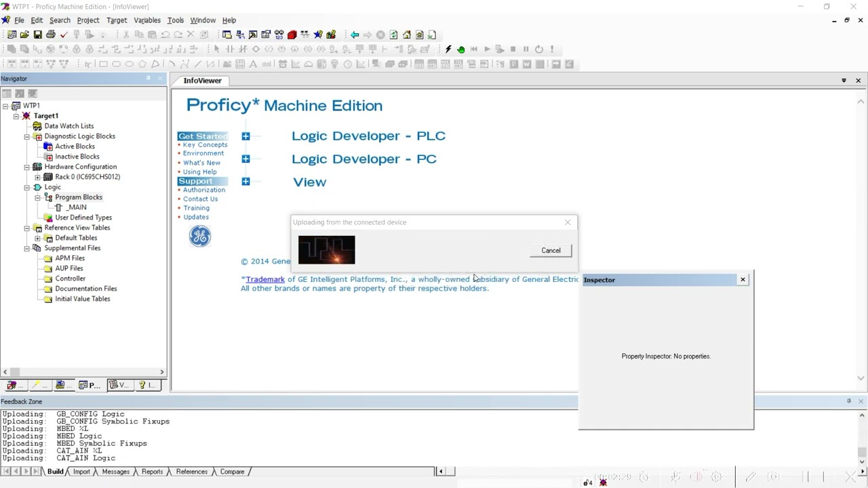Switch to the InfoViewer tab
The image size is (868, 488).
coord(202,81)
